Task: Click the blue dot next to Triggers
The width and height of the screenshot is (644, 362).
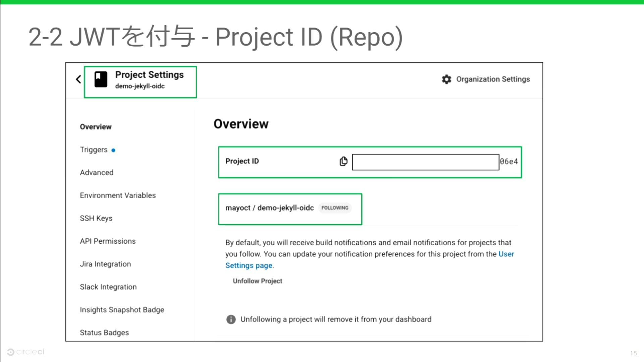Action: pos(113,150)
